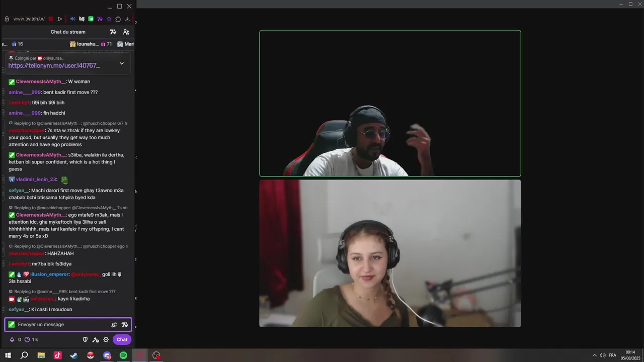Open the browser downloads icon
This screenshot has width=644, height=362.
tap(127, 19)
